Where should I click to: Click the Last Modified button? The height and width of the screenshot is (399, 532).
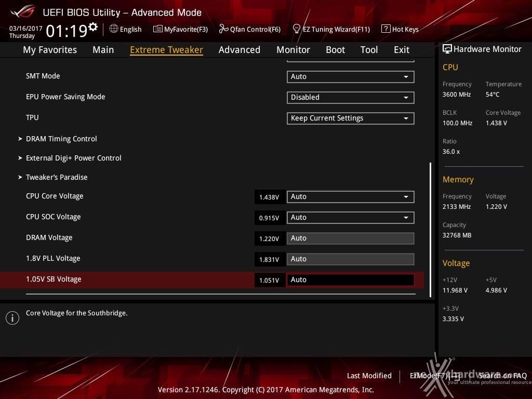point(369,376)
